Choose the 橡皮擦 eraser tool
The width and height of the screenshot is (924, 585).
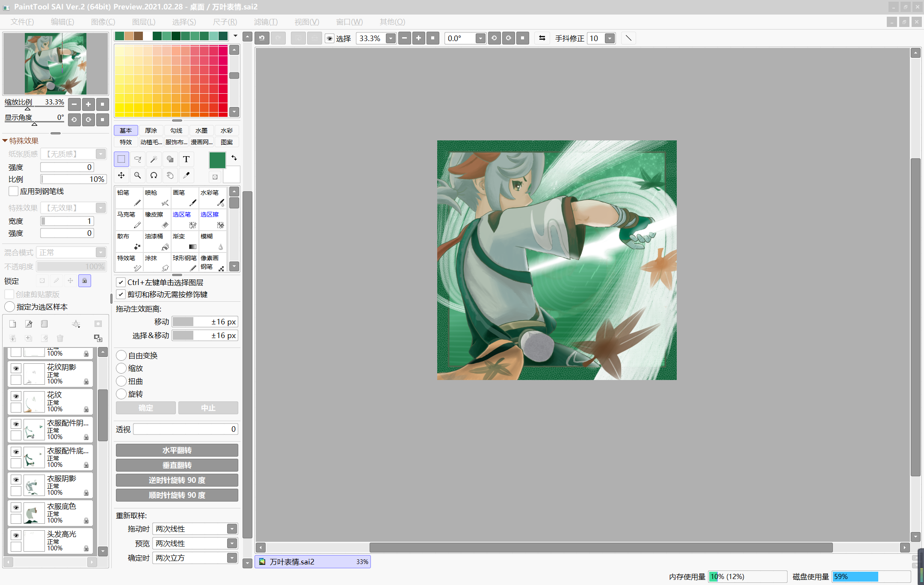point(157,220)
